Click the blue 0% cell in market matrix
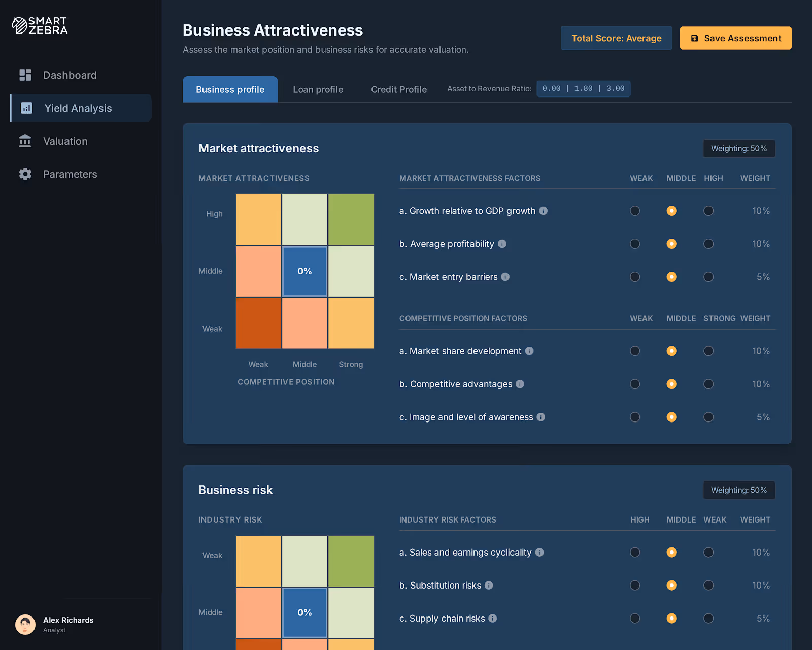The height and width of the screenshot is (650, 812). (304, 271)
